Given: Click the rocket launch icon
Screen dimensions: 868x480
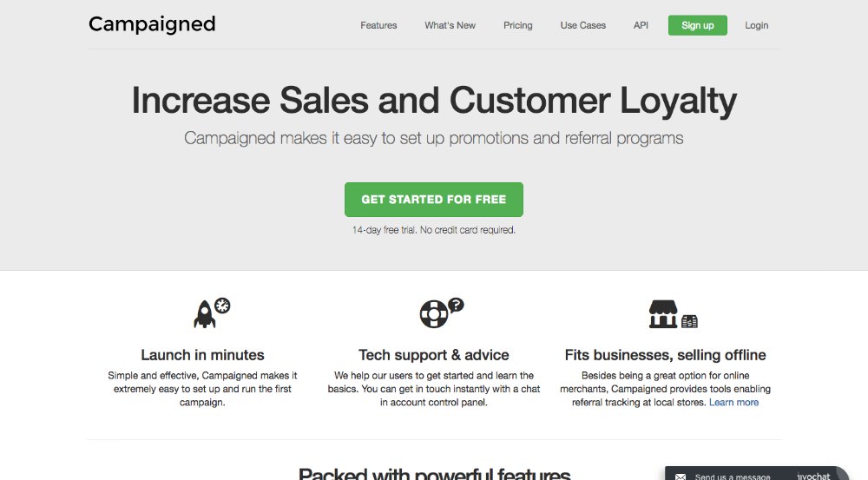Looking at the screenshot, I should tap(204, 314).
